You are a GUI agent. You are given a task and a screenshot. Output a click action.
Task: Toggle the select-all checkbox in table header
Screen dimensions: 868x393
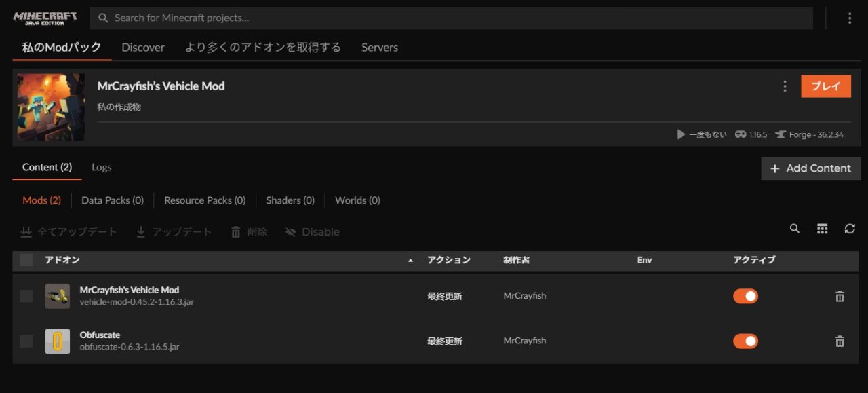pyautogui.click(x=26, y=260)
